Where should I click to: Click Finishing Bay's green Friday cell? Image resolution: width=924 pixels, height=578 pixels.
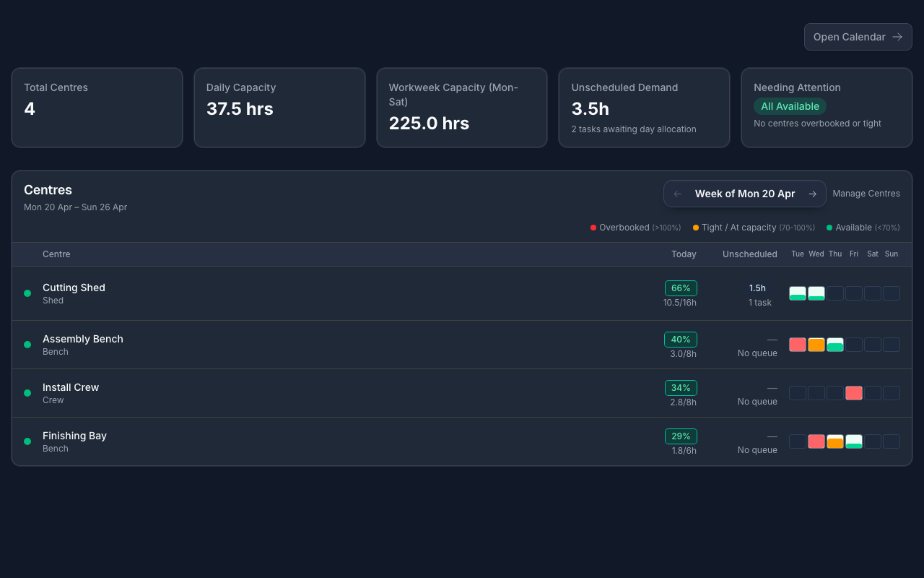854,441
